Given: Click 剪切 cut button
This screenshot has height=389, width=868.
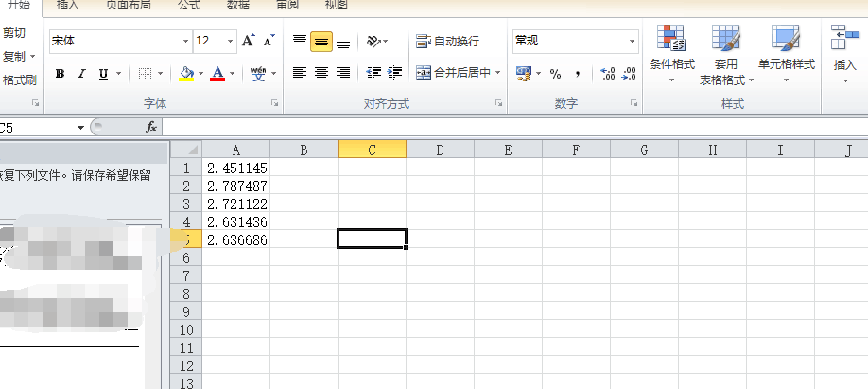Looking at the screenshot, I should (13, 33).
